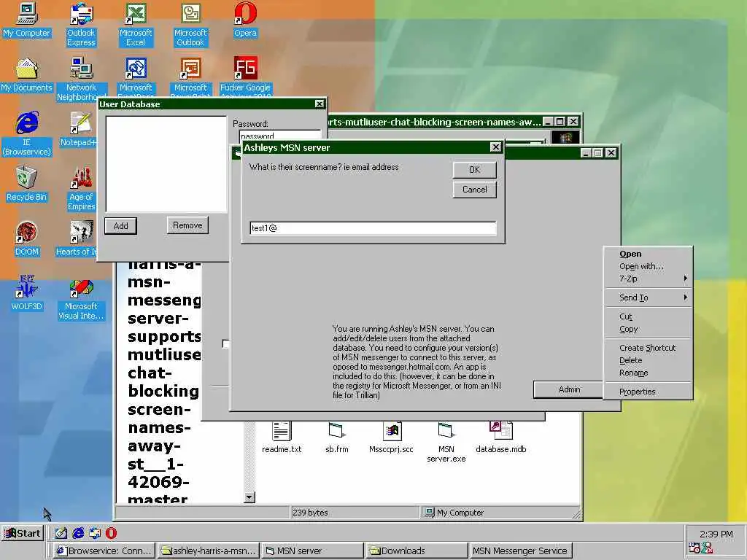The height and width of the screenshot is (560, 747).
Task: Select the WOLF3D desktop shortcut
Action: coord(27,293)
